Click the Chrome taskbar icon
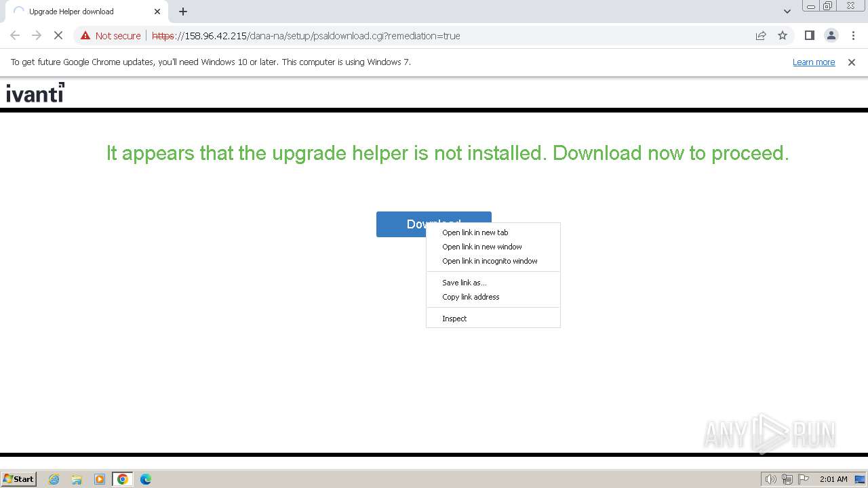Screen dimensions: 868x488 123,479
